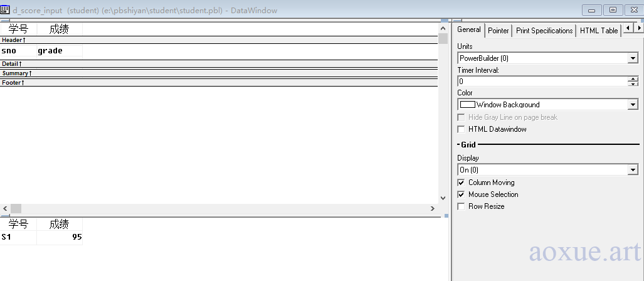
Task: Click the horizontal scrollbar right arrow
Action: coord(433,209)
